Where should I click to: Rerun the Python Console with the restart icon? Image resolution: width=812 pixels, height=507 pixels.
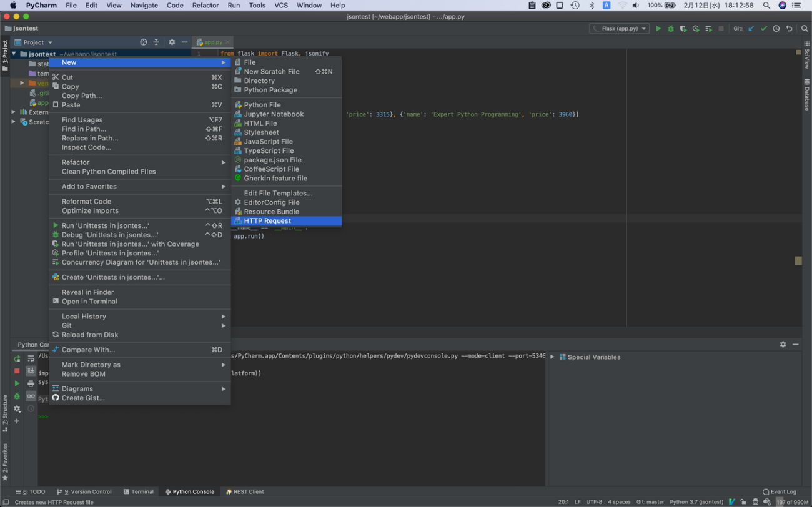(x=17, y=359)
